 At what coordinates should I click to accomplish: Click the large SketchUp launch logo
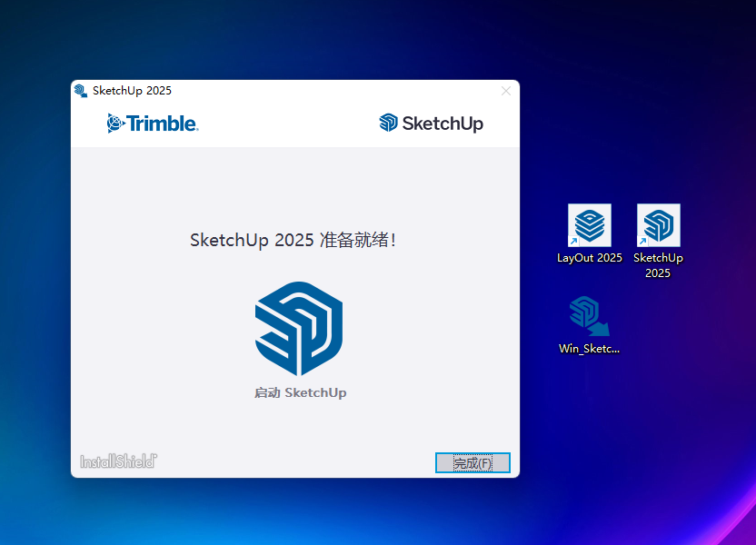(299, 329)
